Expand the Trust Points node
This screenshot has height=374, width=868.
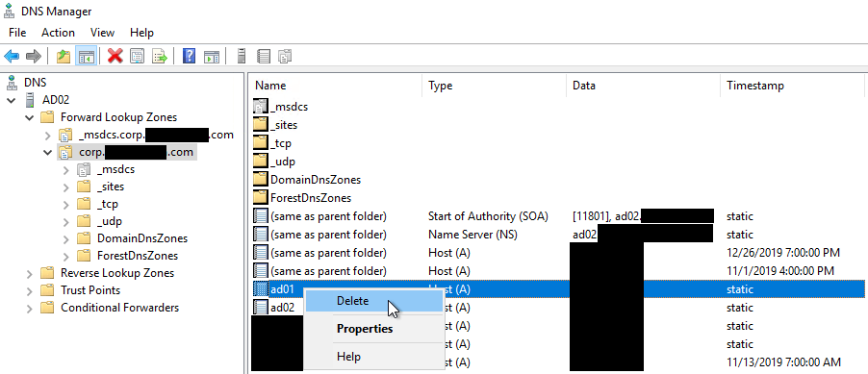(x=29, y=290)
